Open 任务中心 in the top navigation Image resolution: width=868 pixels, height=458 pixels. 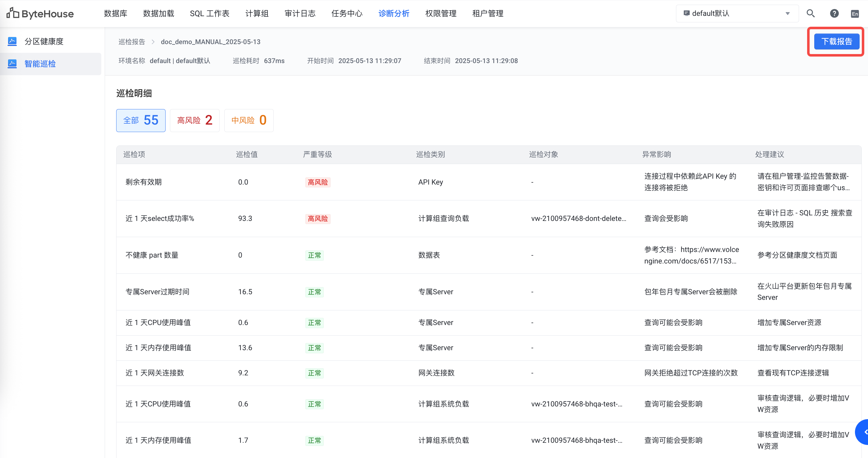coord(347,13)
